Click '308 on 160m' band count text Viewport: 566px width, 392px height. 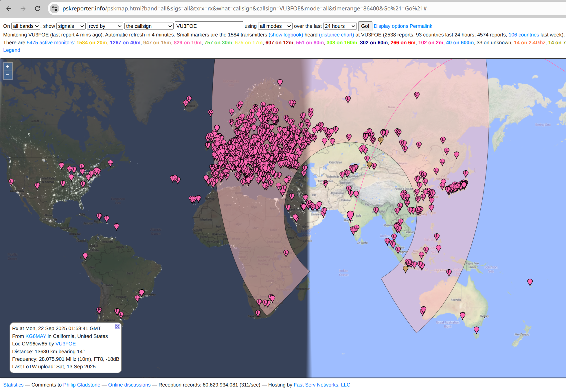click(x=342, y=43)
